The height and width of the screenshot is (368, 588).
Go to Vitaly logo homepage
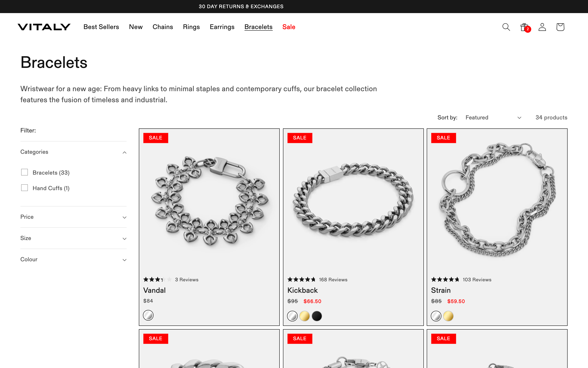(x=44, y=27)
